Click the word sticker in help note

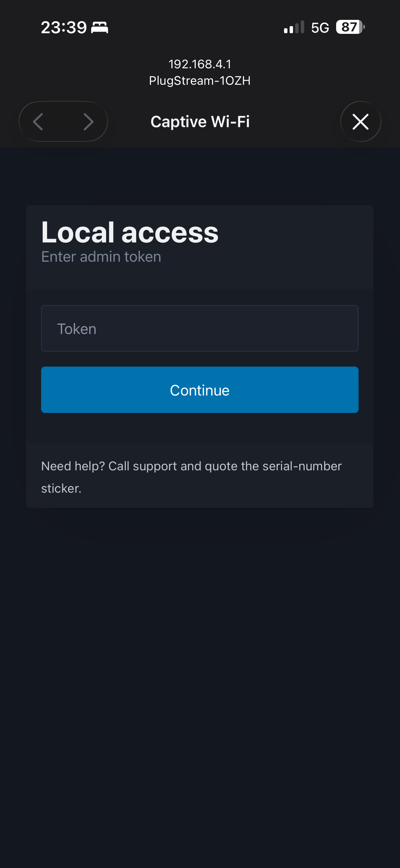(x=60, y=488)
